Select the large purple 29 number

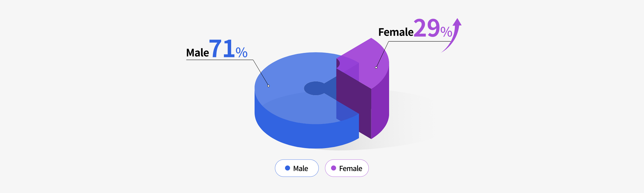(x=427, y=28)
